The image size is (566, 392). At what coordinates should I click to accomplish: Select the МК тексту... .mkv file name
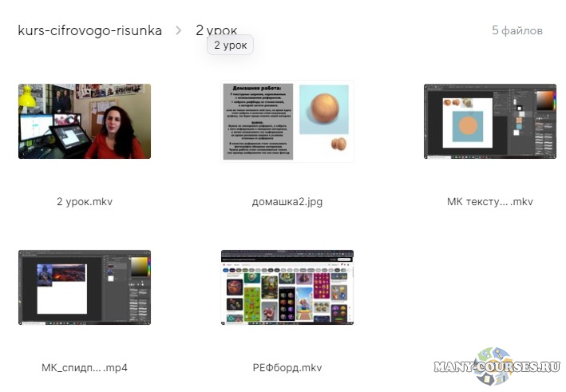[x=489, y=202]
